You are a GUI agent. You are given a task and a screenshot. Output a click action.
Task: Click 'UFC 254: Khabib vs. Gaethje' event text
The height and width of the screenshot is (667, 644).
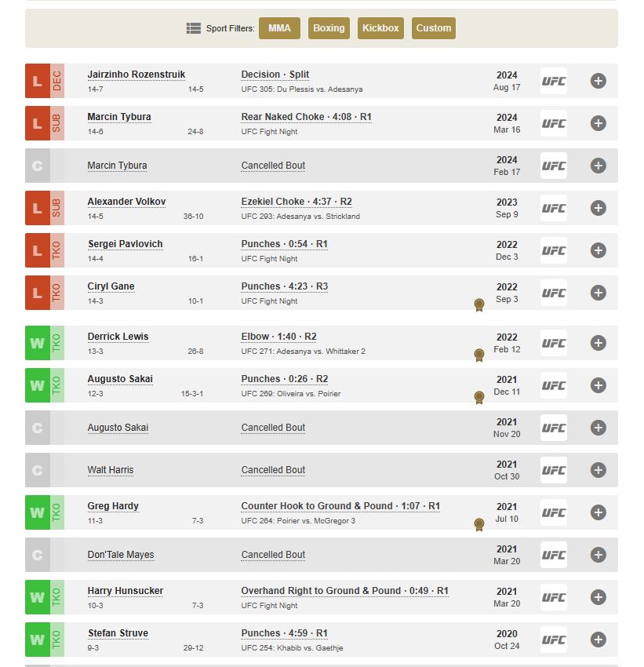[292, 648]
